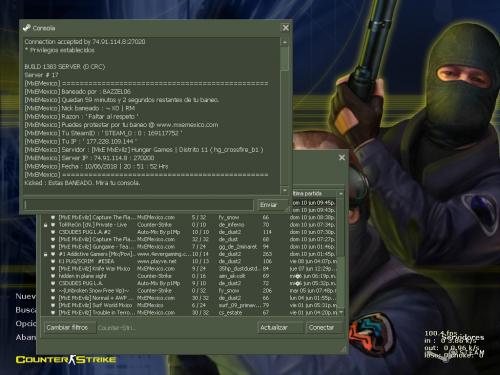Close the server browser window with its X
Viewport: 500px width, 375px height.
[342, 157]
